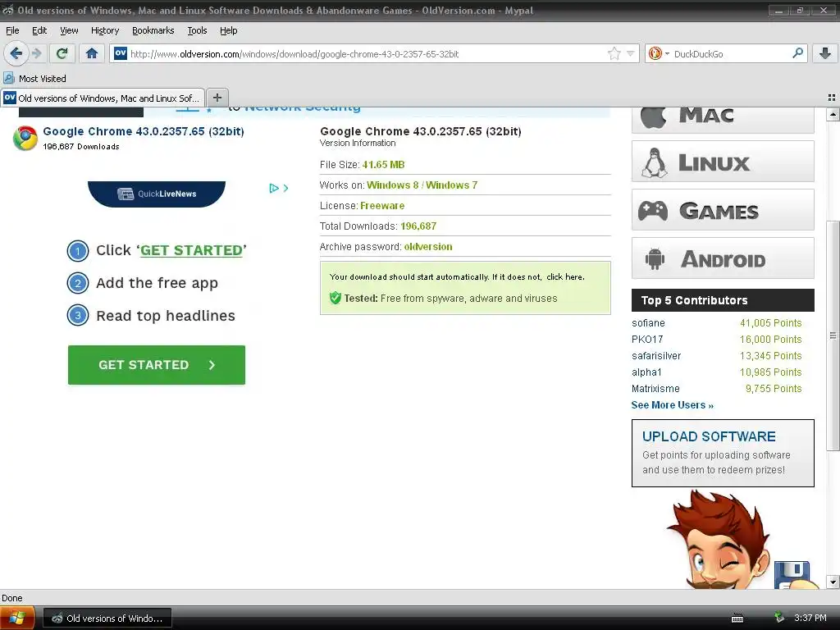Open contributor Matrixisme's profile

[655, 388]
